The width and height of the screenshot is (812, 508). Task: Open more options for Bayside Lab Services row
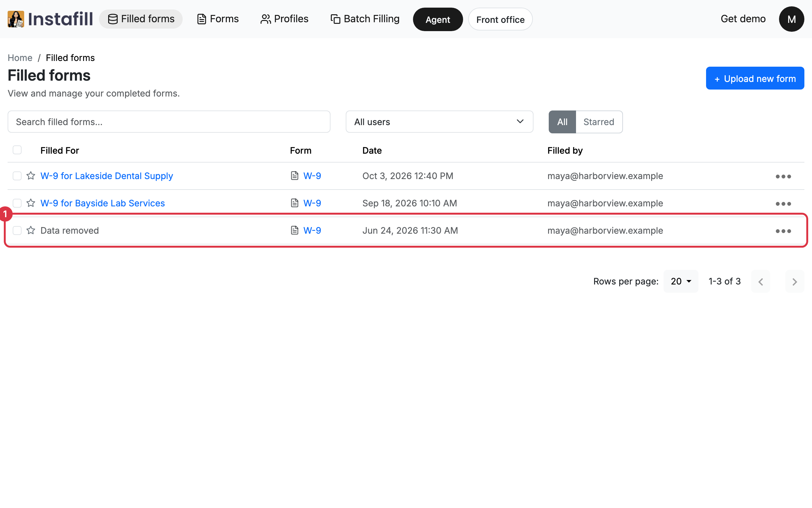click(x=783, y=204)
